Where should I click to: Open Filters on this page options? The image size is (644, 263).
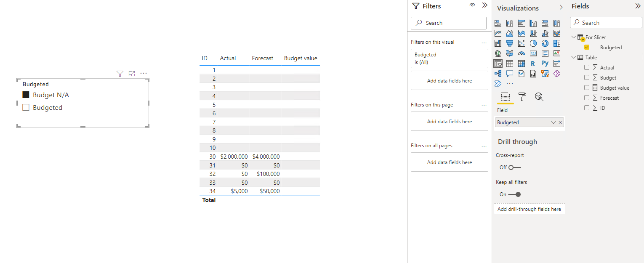point(484,105)
